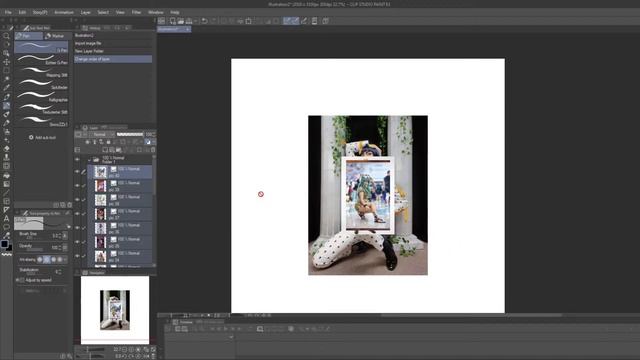Switch to the Illustration2 canvas tab
Screen dimensions: 640x360
[x=174, y=29]
